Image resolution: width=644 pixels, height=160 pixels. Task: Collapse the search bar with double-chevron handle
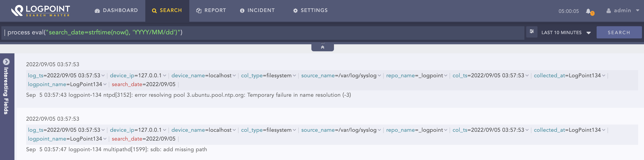(x=322, y=47)
